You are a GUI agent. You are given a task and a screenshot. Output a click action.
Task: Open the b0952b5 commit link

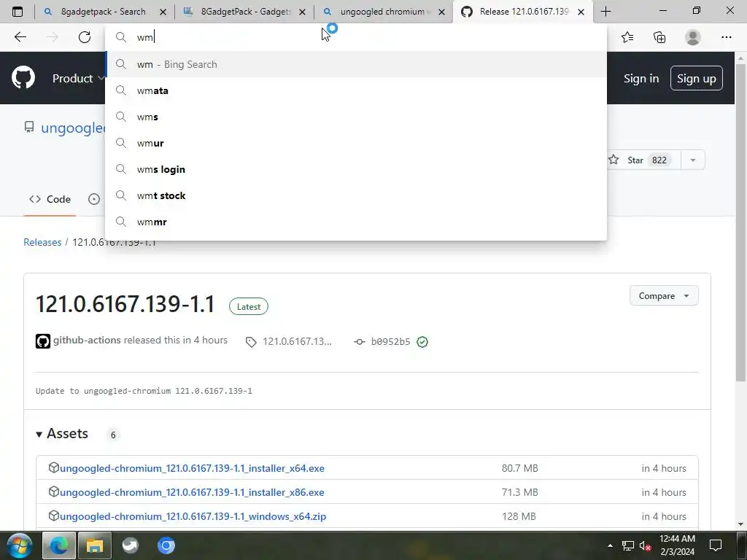pos(390,341)
